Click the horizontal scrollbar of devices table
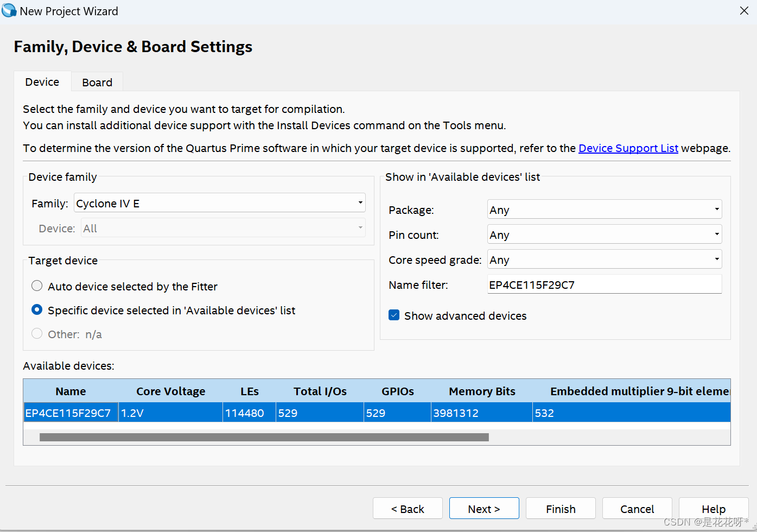This screenshot has width=757, height=532. coord(264,437)
